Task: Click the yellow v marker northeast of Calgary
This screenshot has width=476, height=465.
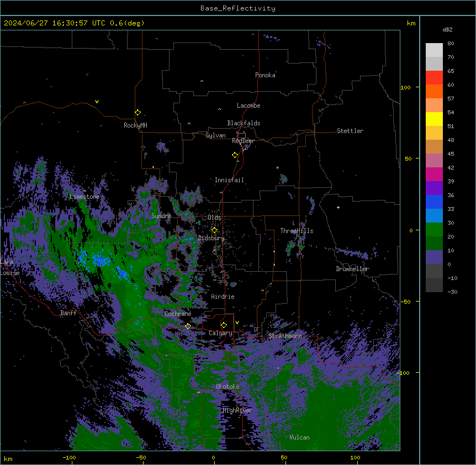Action: [x=237, y=323]
